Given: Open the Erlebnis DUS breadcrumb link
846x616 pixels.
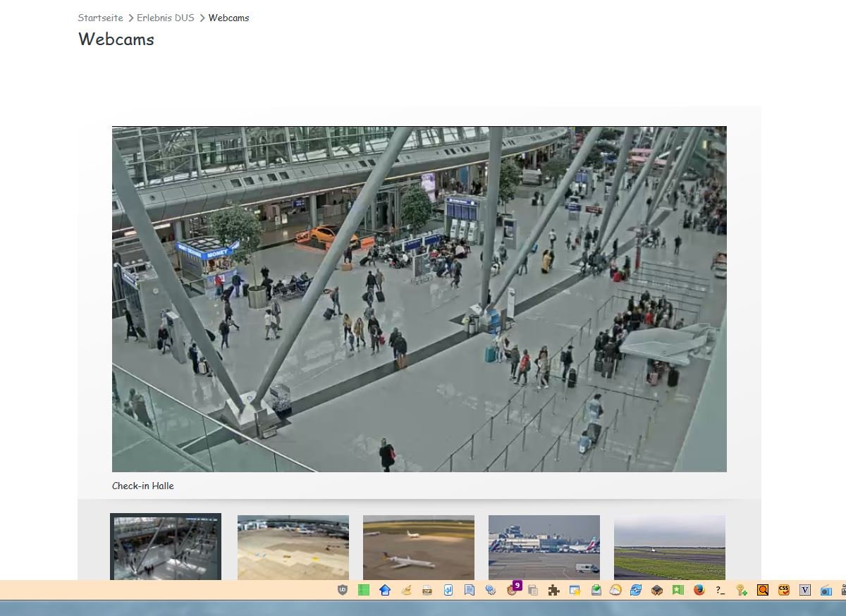Looking at the screenshot, I should (165, 18).
